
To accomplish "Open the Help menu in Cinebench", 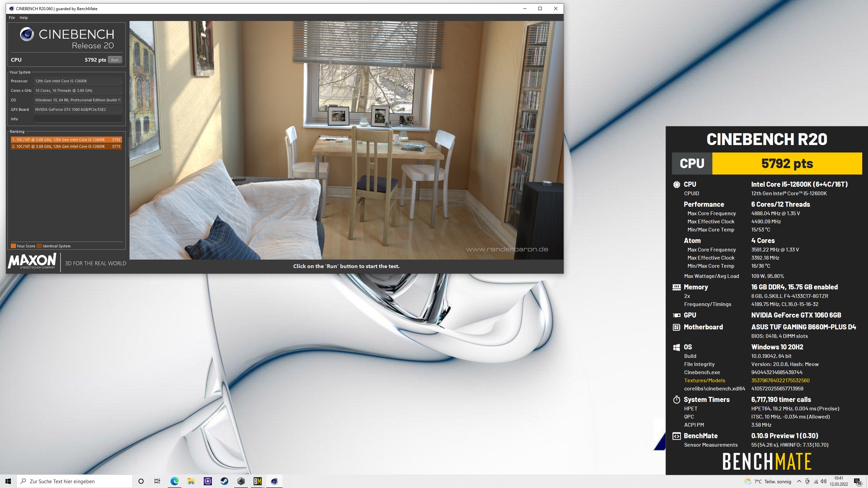I will point(24,18).
